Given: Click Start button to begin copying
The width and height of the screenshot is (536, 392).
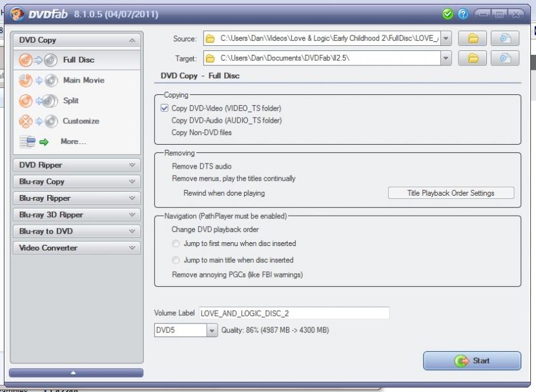Looking at the screenshot, I should tap(472, 360).
